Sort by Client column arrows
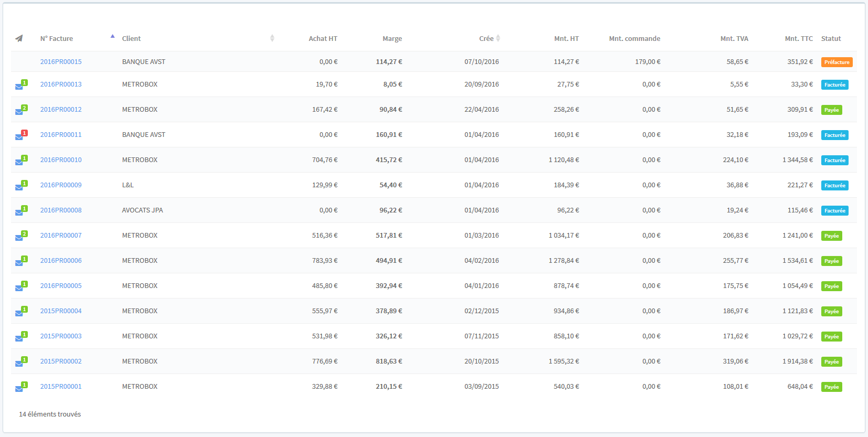 (272, 38)
